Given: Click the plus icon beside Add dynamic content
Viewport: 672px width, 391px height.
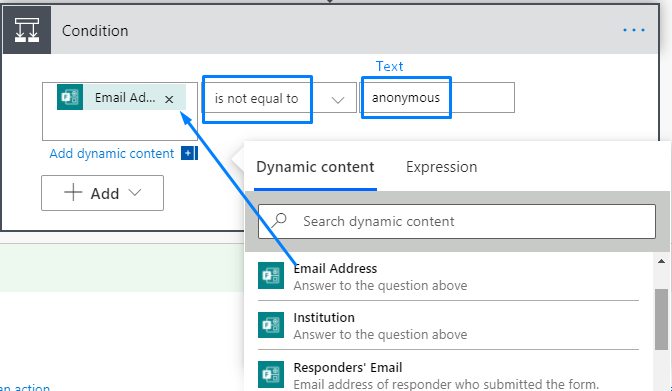Looking at the screenshot, I should (187, 153).
